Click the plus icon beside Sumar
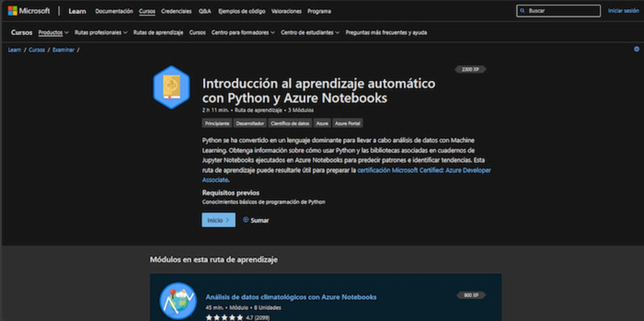644x321 pixels. (x=246, y=220)
